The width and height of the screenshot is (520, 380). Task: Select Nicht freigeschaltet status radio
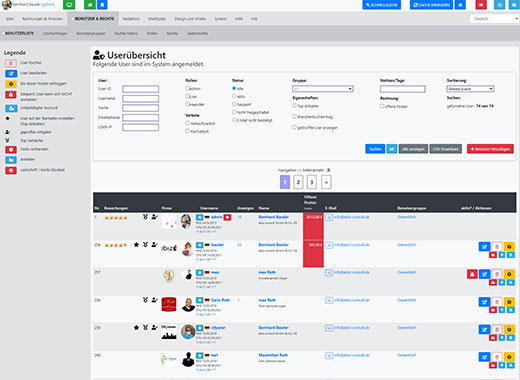[x=234, y=112]
